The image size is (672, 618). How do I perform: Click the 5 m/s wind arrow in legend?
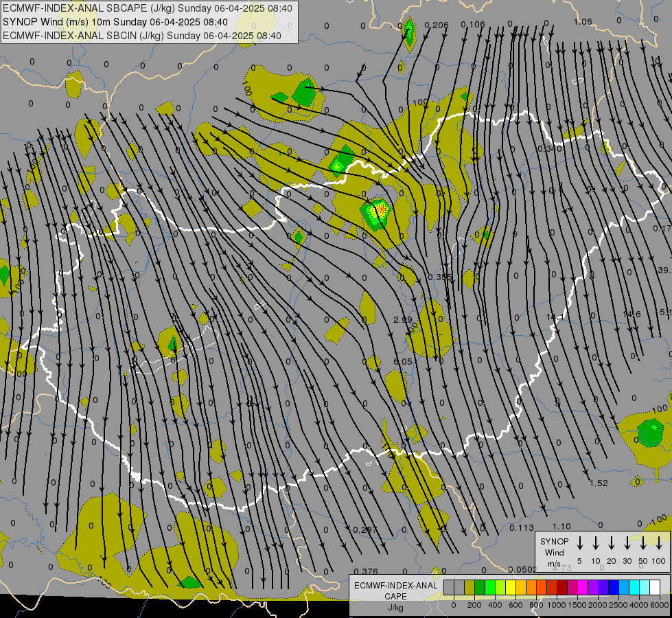pos(580,542)
